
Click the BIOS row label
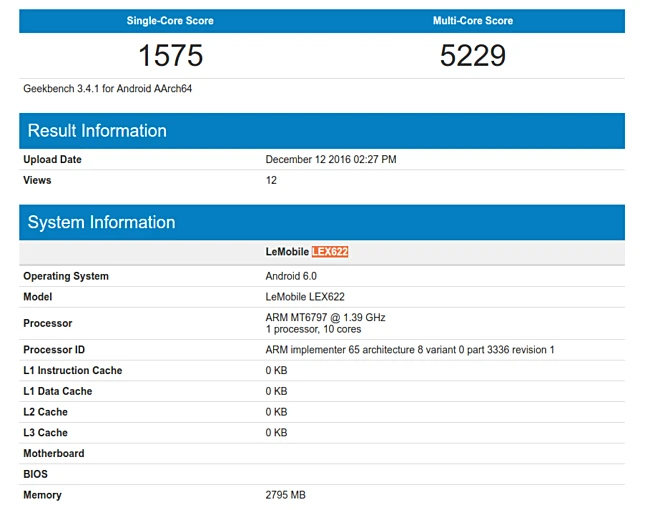35,474
